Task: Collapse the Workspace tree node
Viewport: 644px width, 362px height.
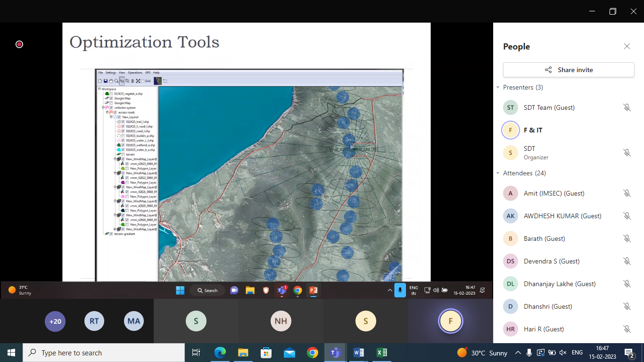Action: 99,89
